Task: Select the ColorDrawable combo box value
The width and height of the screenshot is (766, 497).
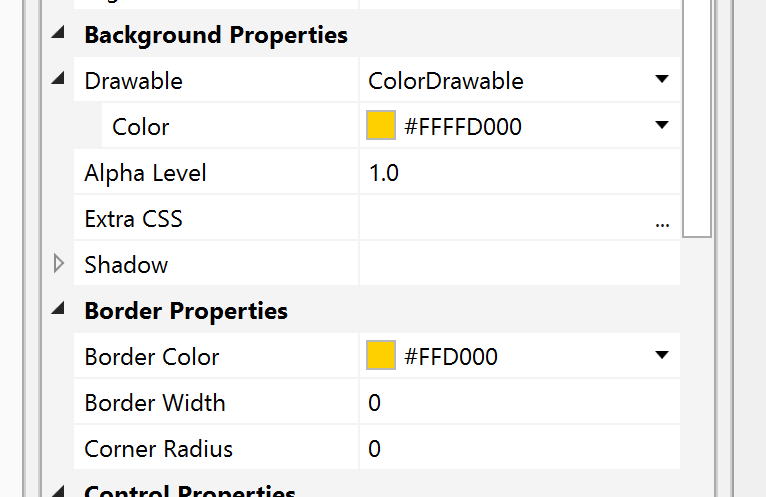Action: click(x=446, y=81)
